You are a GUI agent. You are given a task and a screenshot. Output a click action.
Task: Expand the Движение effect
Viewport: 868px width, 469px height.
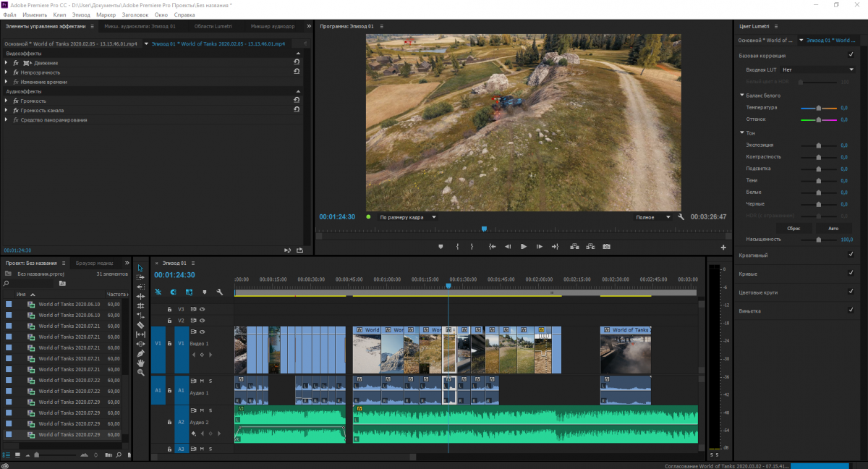[7, 63]
